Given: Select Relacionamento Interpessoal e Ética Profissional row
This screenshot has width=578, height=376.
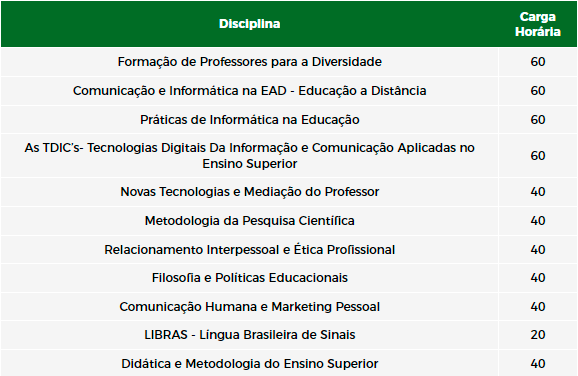Looking at the screenshot, I should coord(289,250).
